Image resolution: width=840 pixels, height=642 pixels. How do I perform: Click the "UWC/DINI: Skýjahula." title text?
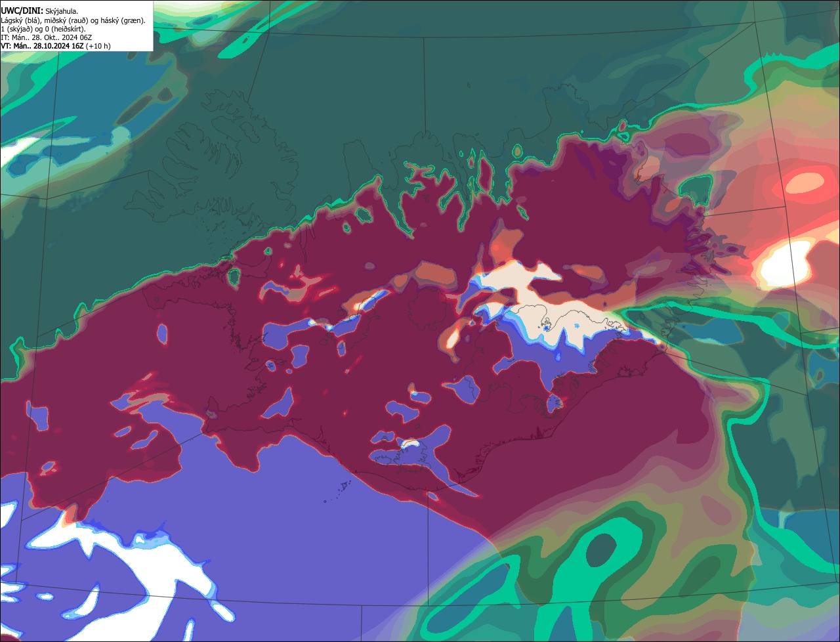[39, 11]
